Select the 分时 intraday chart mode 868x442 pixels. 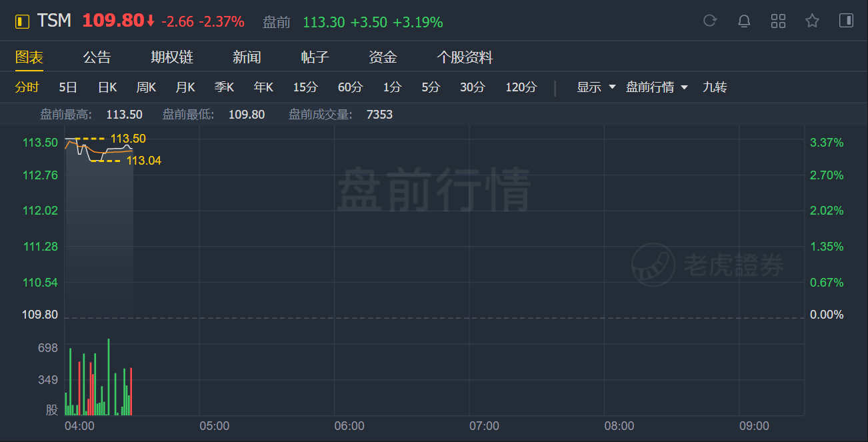coord(27,87)
